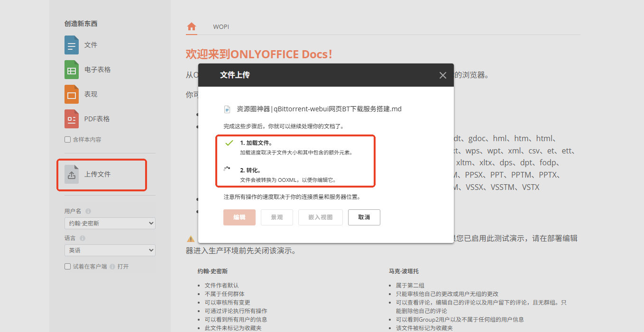
Task: Toggle the 试着在客户端 checkbox
Action: (68, 267)
